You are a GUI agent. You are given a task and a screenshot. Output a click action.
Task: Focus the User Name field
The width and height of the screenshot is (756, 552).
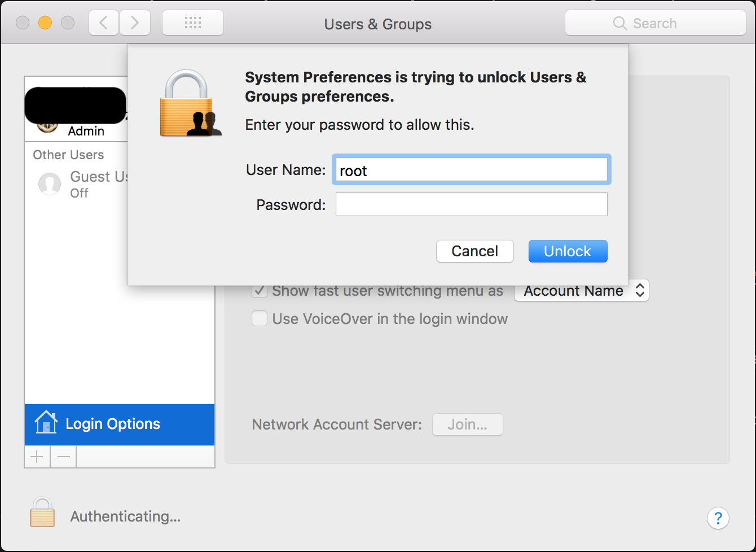471,170
